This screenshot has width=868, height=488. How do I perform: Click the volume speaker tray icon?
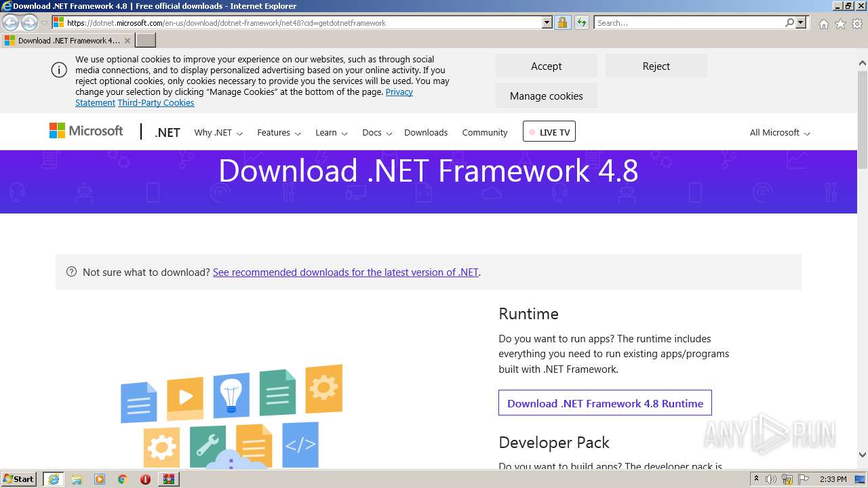pyautogui.click(x=771, y=479)
